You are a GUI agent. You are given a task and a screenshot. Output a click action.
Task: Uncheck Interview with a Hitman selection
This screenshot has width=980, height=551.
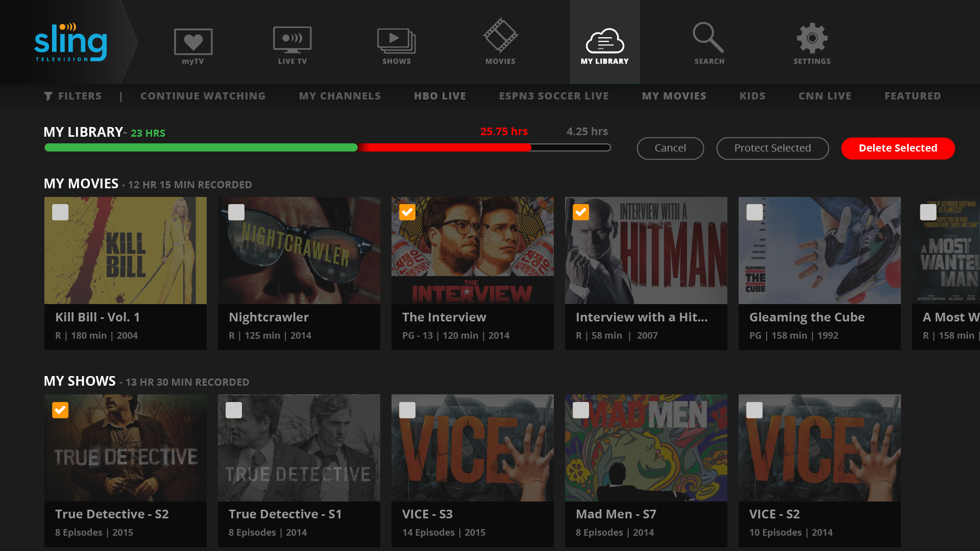click(581, 212)
